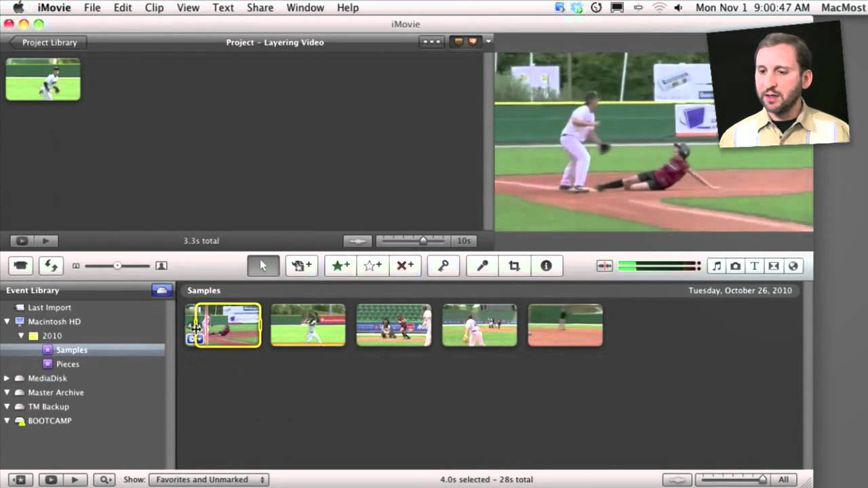Open the voiceover microphone tool
Screen dimensions: 868x488
[x=482, y=266]
